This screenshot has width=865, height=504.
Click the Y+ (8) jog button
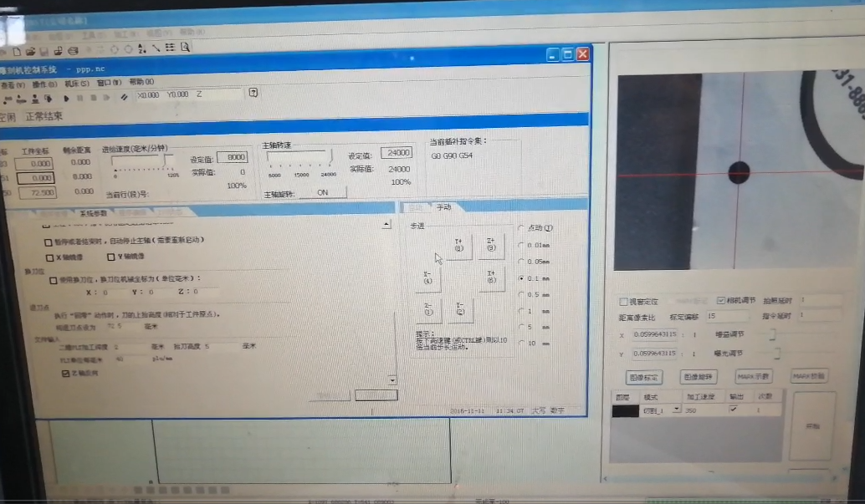click(x=459, y=246)
